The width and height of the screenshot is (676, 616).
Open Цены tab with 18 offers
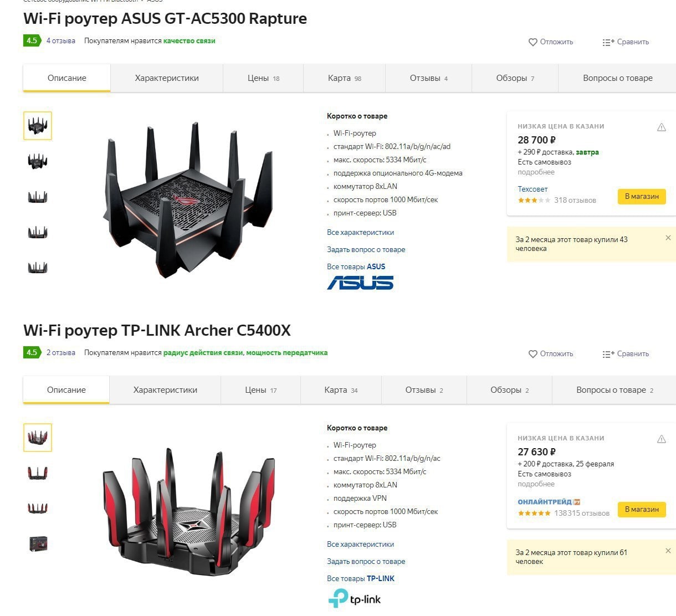tap(263, 78)
